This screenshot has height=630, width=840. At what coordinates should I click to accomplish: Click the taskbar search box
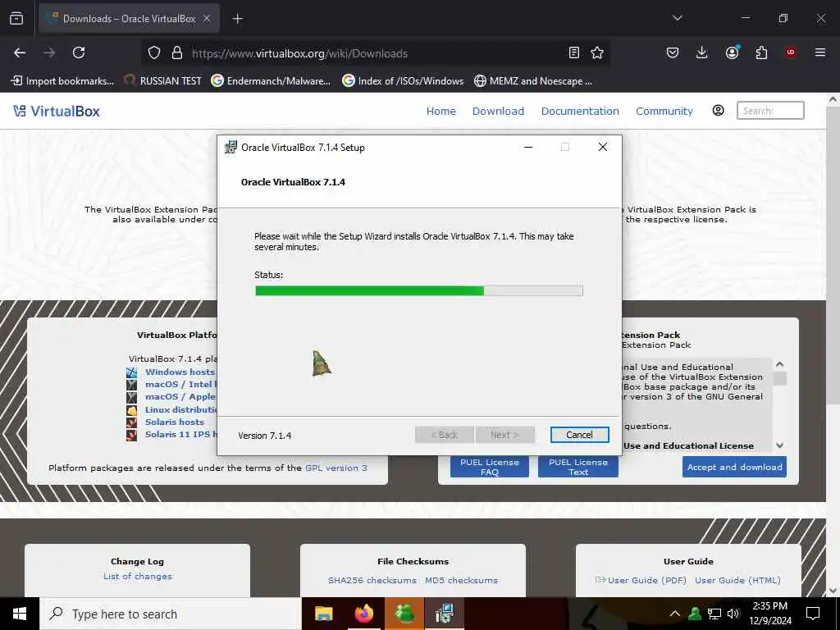click(x=171, y=614)
